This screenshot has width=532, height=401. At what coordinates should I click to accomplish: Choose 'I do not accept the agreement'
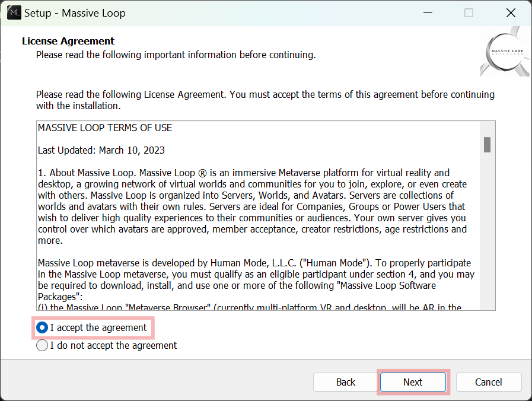point(107,345)
